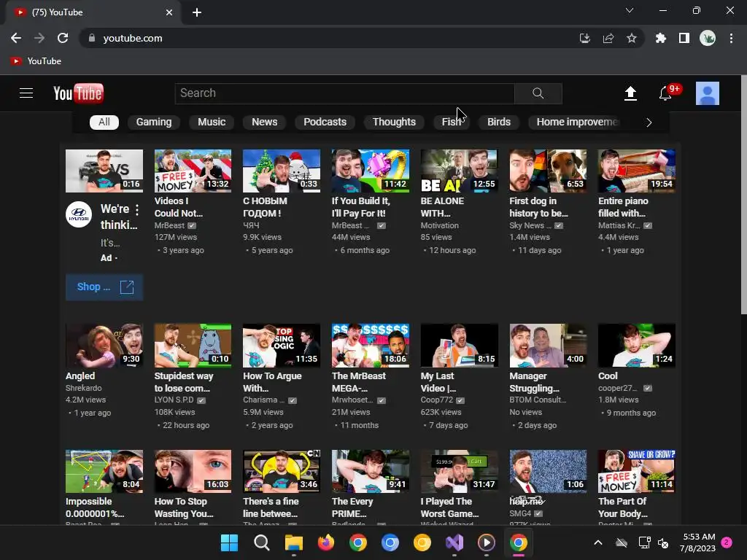Bookmark this page with the star

tap(631, 38)
